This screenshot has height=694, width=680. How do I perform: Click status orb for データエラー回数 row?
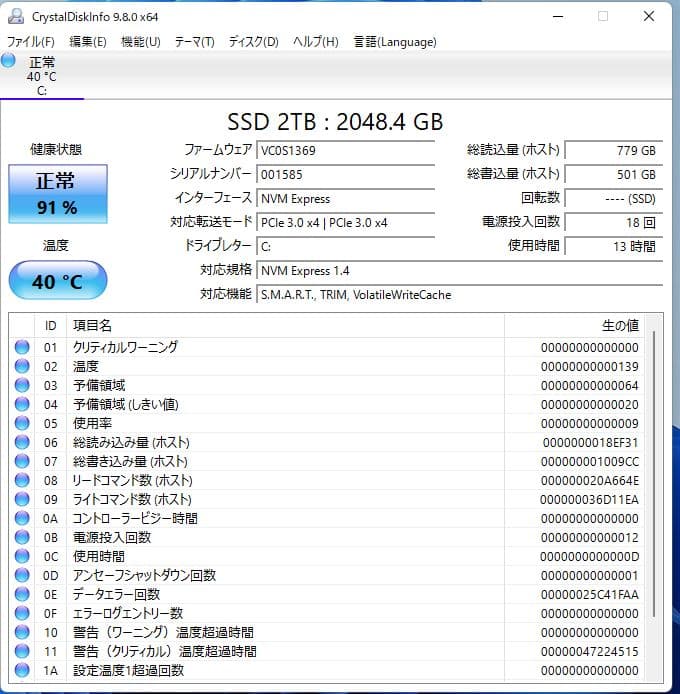(22, 594)
